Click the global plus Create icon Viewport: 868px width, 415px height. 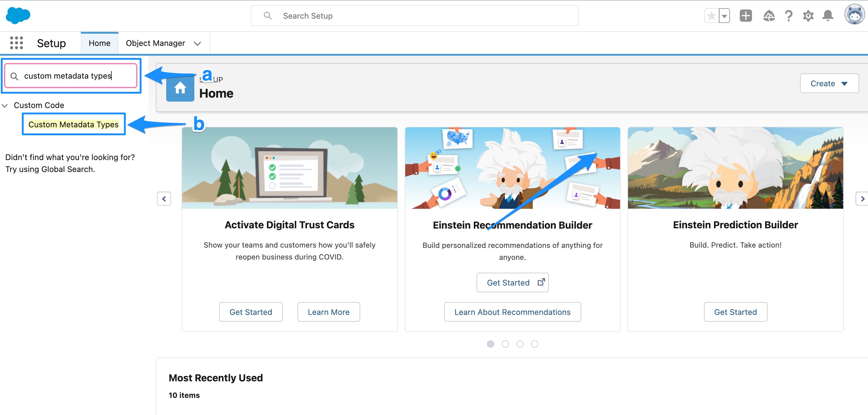click(745, 16)
